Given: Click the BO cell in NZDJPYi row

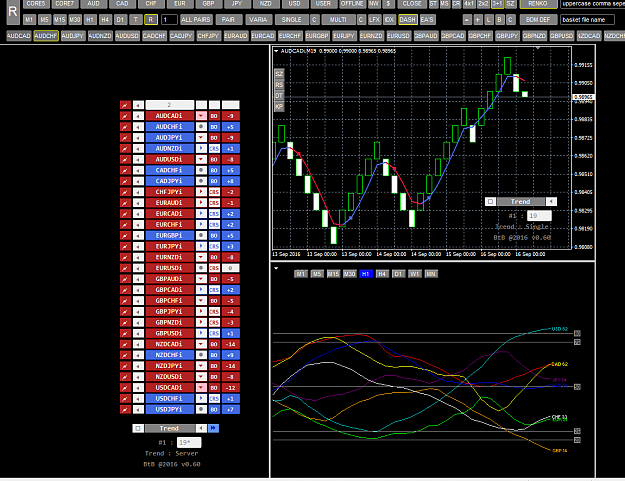Looking at the screenshot, I should [x=214, y=366].
